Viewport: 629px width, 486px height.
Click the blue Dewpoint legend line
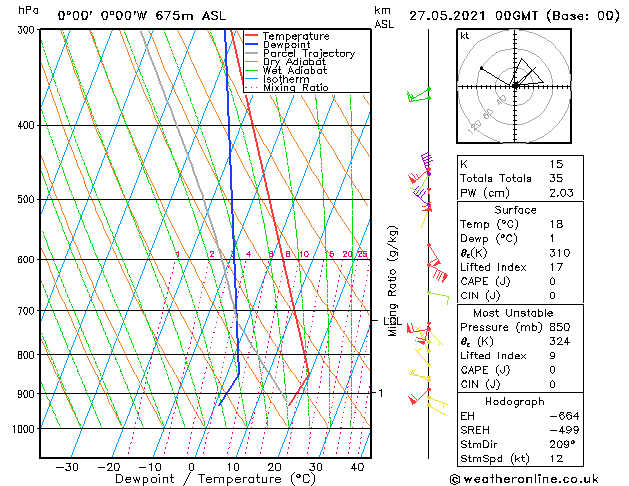pos(251,45)
